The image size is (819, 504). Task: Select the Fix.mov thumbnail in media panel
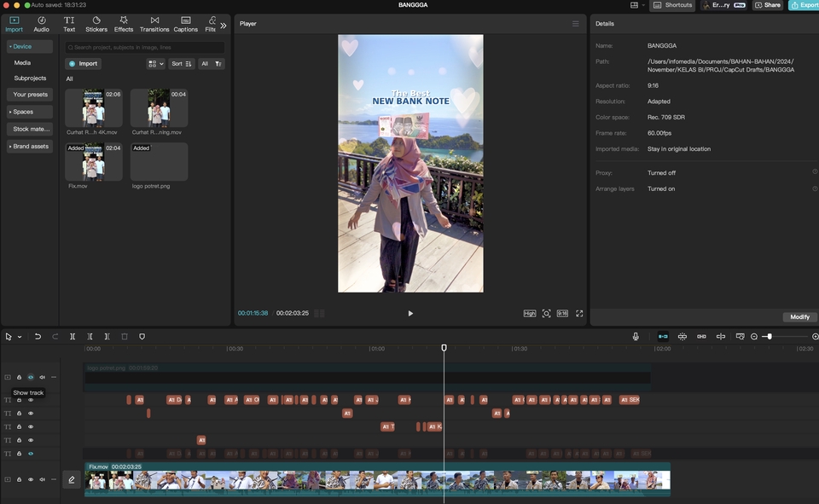(93, 162)
